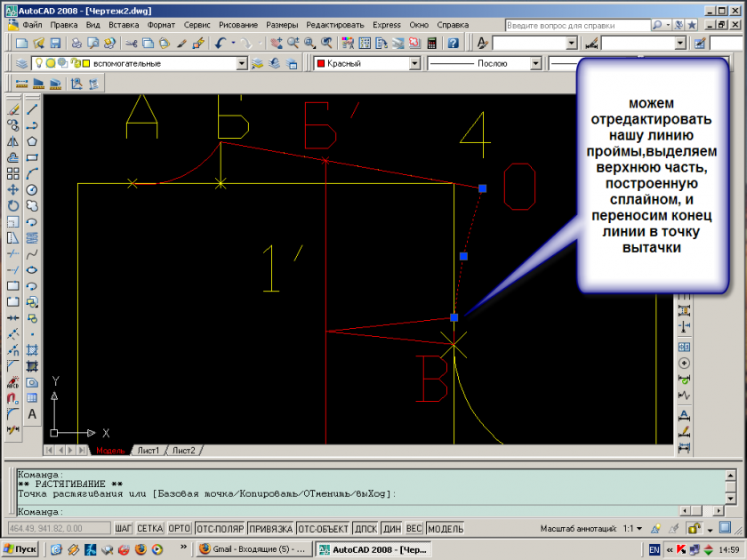Select the Rotate tool
Screen dimensions: 747x560
click(12, 205)
